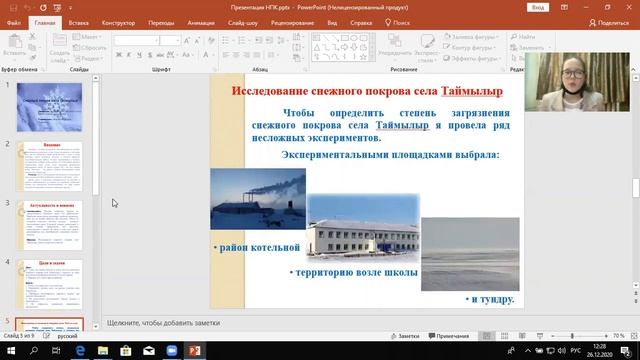Select slide 3 thumbnail "Актуальность и новизна"
640x360 pixels.
(49, 225)
